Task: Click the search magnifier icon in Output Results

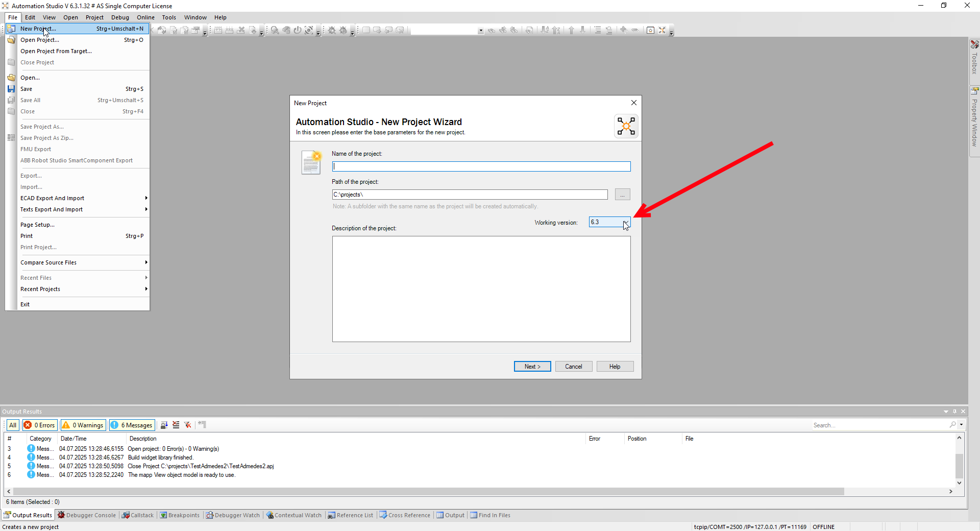Action: tap(952, 425)
